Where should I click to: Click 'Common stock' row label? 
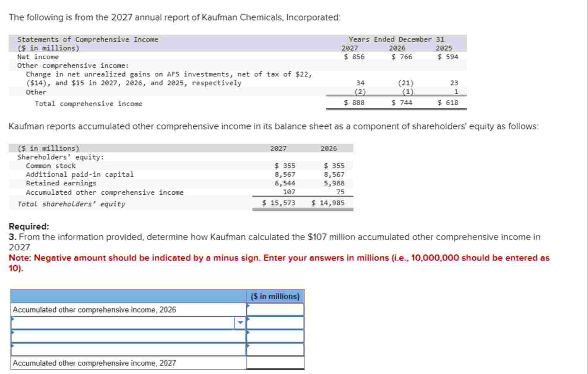point(51,166)
